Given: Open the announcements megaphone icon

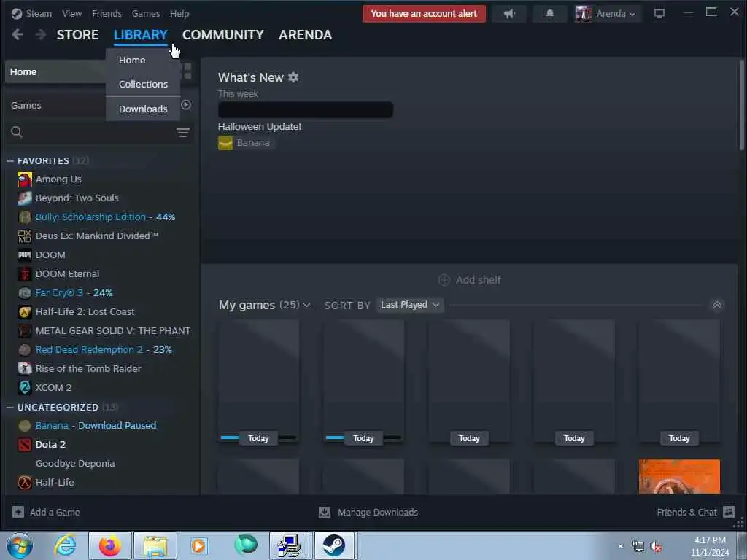Looking at the screenshot, I should [x=509, y=13].
